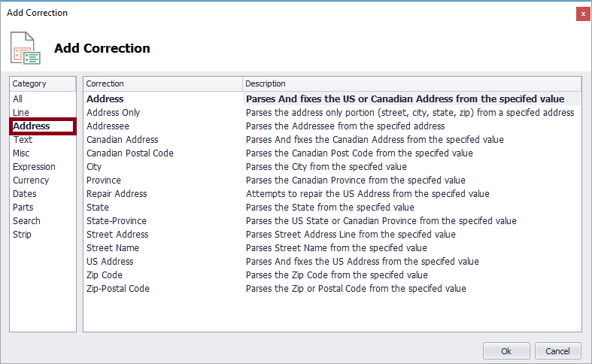The width and height of the screenshot is (592, 364).
Task: Open the Expression category
Action: click(34, 167)
